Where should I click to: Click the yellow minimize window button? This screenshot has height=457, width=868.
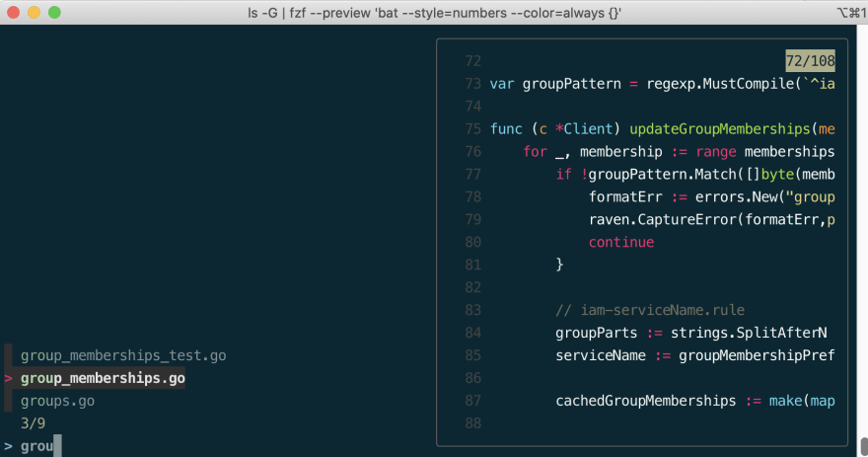point(34,12)
